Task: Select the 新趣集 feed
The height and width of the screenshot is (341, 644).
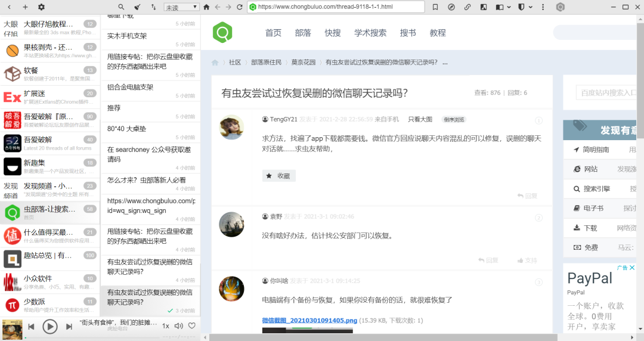Action: point(50,166)
